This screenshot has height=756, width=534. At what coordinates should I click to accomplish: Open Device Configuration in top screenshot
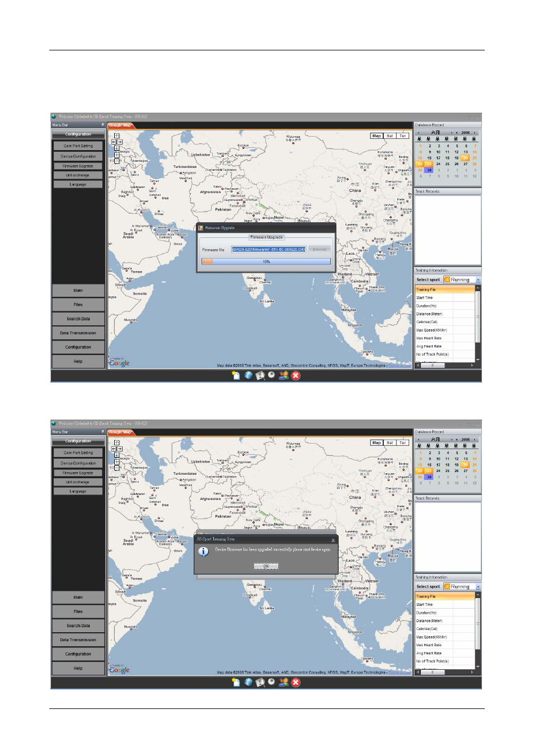tap(78, 156)
